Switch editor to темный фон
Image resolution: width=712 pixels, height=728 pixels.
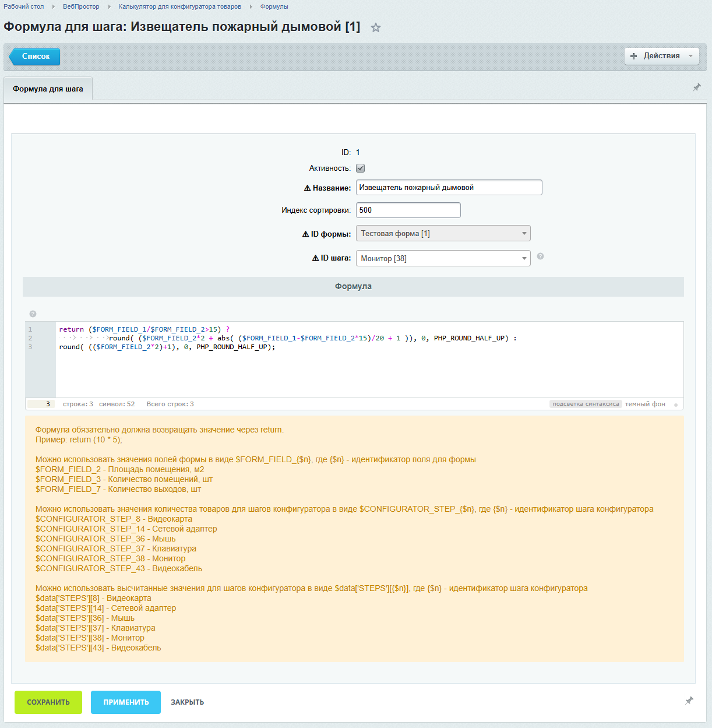(645, 404)
